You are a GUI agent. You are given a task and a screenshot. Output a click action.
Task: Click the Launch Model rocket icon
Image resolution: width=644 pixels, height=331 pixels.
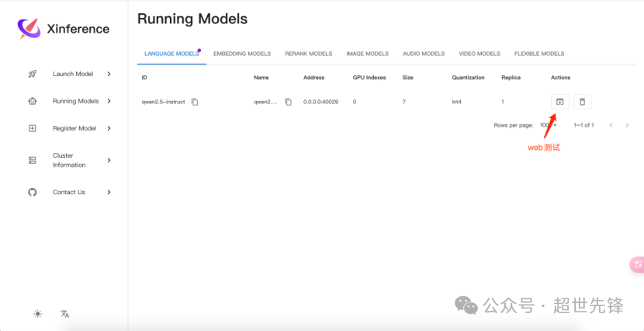pyautogui.click(x=33, y=74)
